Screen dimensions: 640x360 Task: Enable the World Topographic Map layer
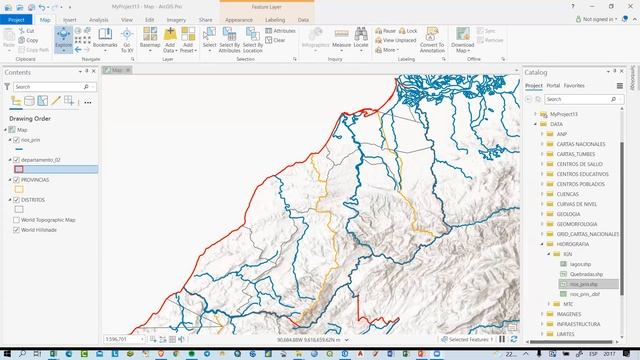click(16, 220)
